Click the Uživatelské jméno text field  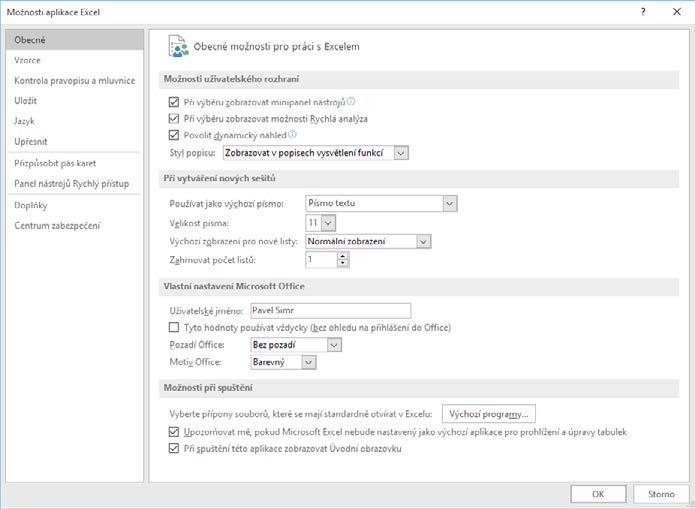331,310
